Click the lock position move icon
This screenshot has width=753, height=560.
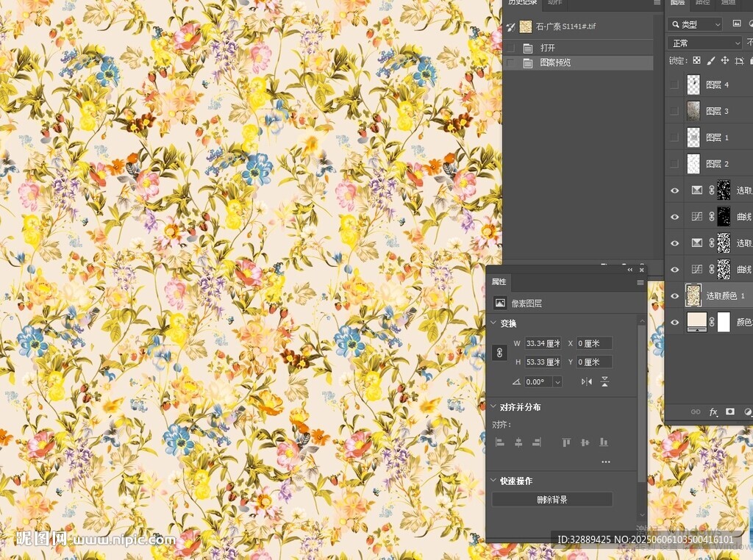(724, 61)
